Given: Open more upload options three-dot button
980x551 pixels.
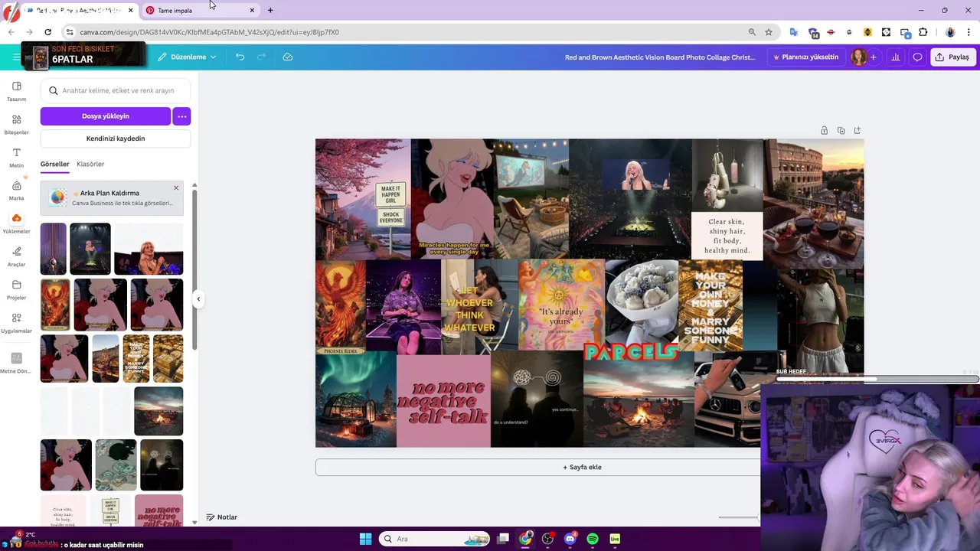Looking at the screenshot, I should coord(181,116).
